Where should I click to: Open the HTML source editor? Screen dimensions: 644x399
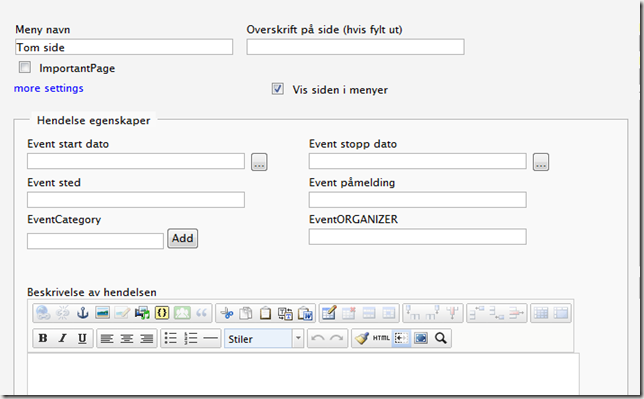[x=381, y=338]
